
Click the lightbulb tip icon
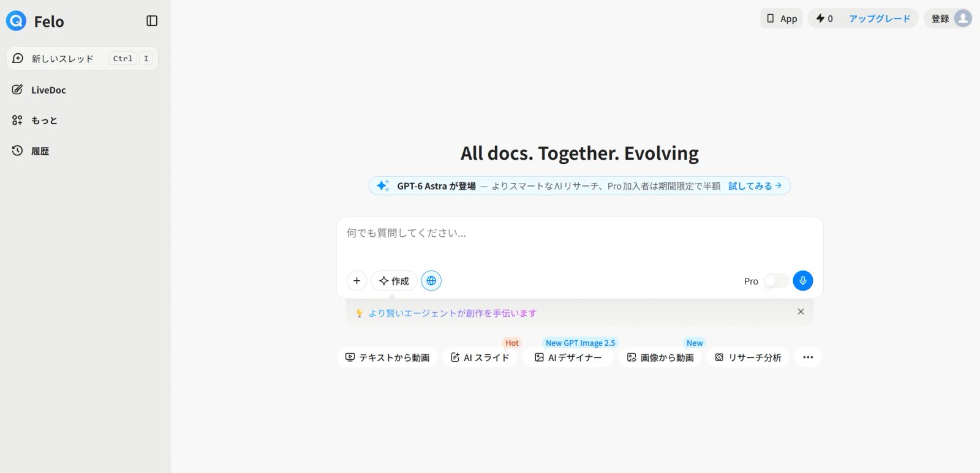point(360,313)
